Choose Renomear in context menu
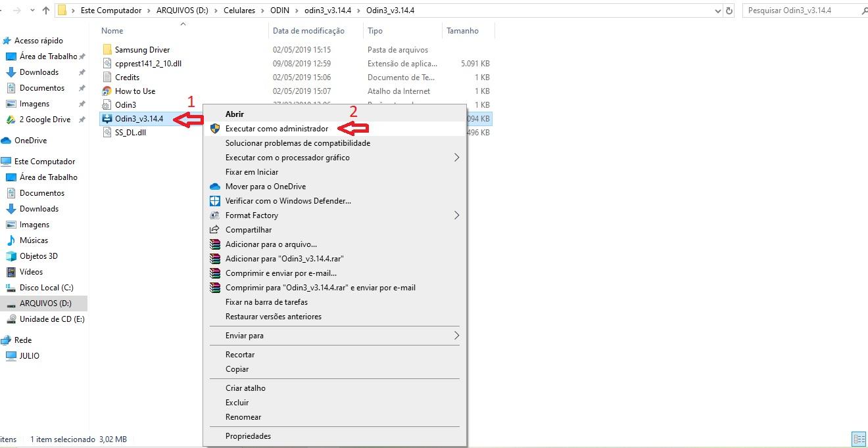The image size is (868, 448). pyautogui.click(x=335, y=417)
